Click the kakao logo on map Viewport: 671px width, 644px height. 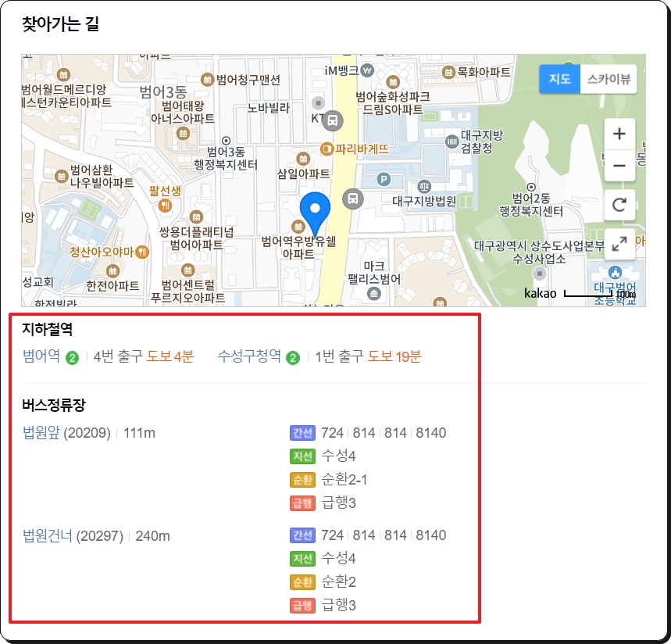click(x=540, y=293)
